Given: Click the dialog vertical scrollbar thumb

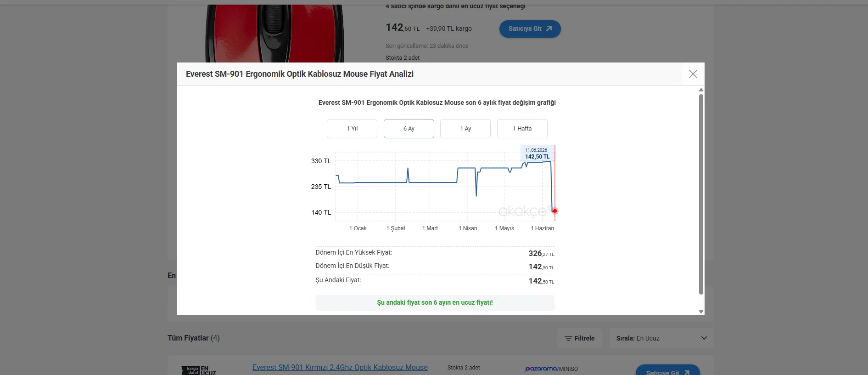Looking at the screenshot, I should coord(701,194).
